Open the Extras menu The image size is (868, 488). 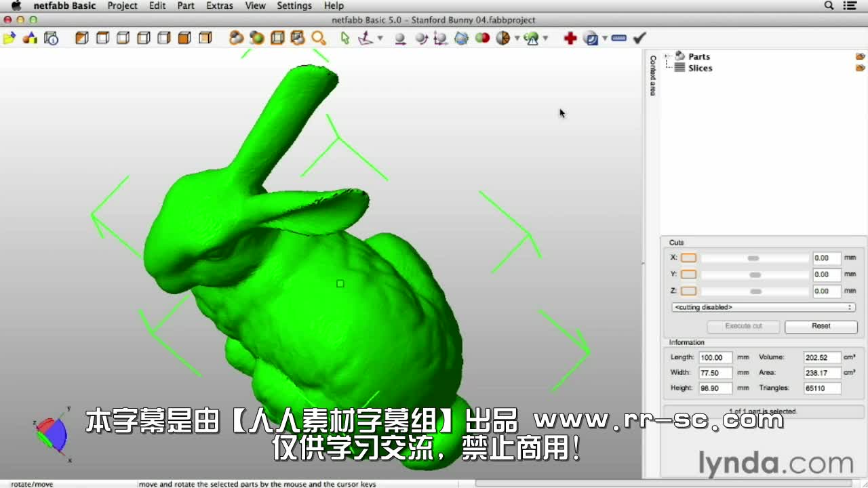coord(220,5)
